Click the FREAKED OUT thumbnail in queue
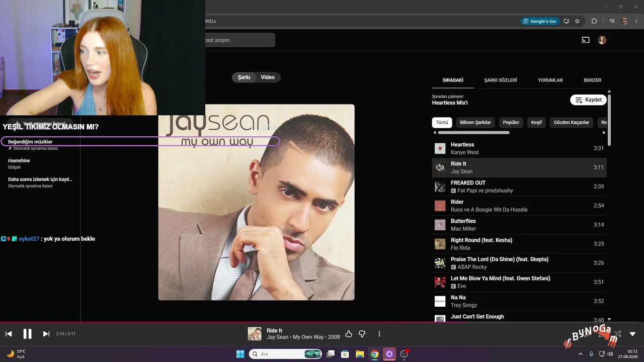The height and width of the screenshot is (362, 644). tap(440, 187)
